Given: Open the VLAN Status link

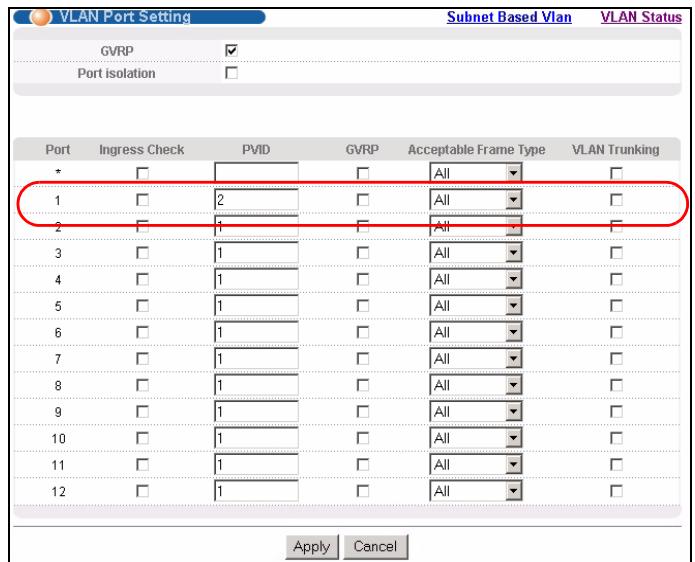Looking at the screenshot, I should (641, 17).
